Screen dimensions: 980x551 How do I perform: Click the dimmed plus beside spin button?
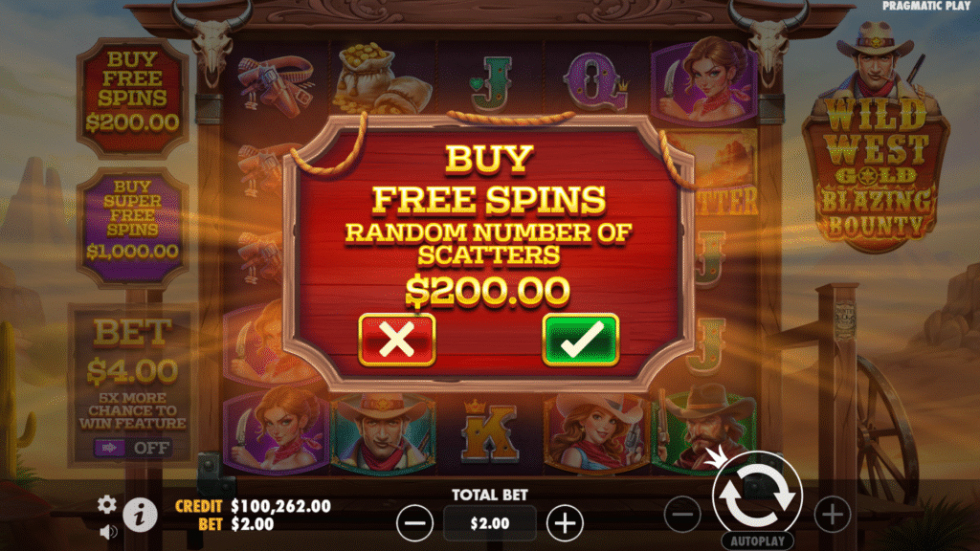tap(832, 515)
